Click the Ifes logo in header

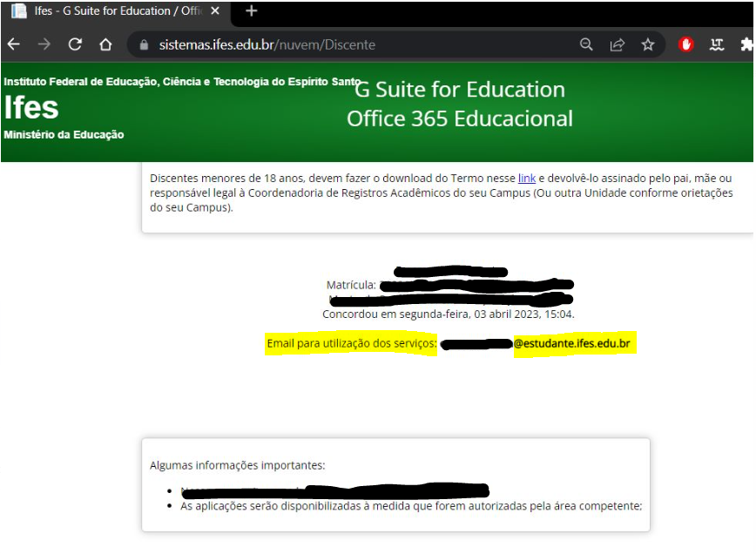pyautogui.click(x=31, y=108)
